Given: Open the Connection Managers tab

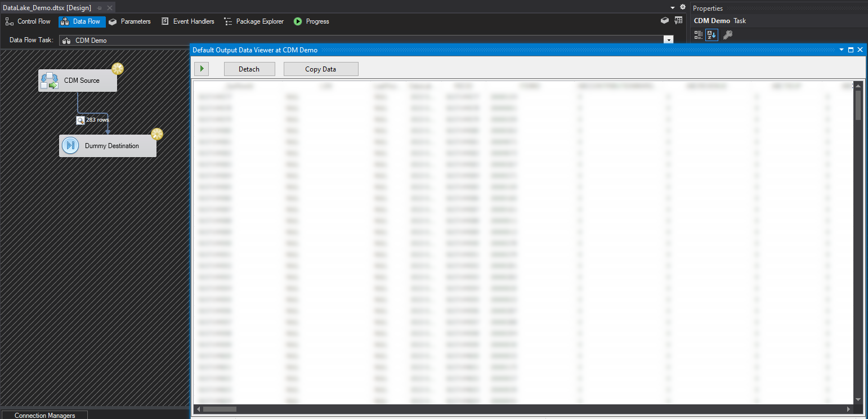Looking at the screenshot, I should click(44, 415).
